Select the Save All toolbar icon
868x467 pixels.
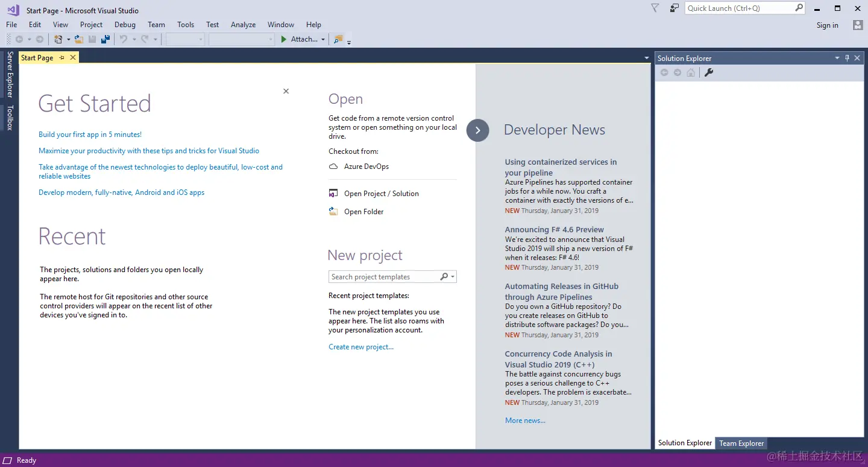[x=105, y=39]
